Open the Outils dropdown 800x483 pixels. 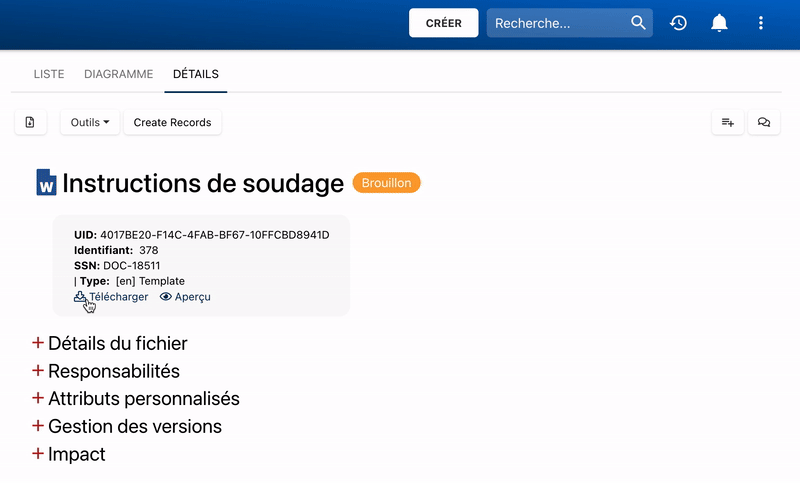pos(90,122)
